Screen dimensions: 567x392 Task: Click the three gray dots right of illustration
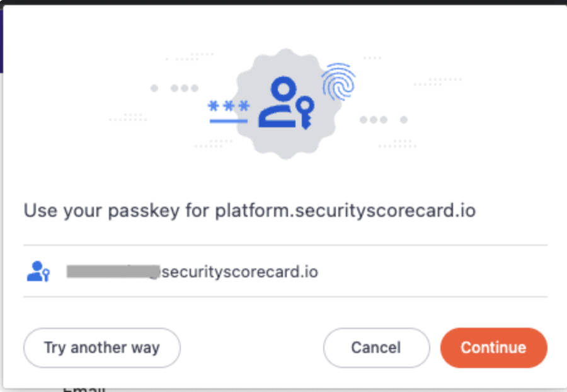tap(373, 119)
